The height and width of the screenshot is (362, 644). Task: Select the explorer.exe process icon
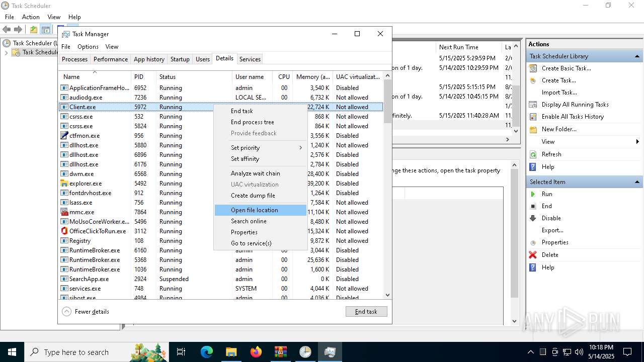(x=64, y=184)
